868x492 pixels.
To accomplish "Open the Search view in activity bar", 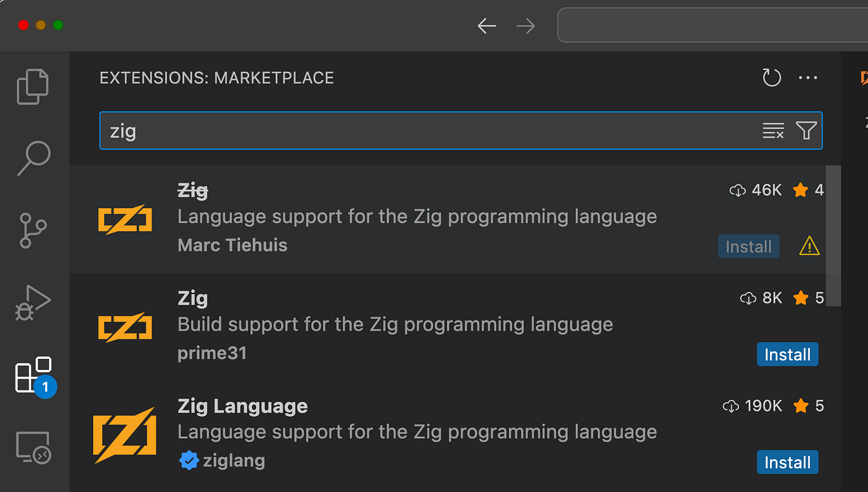I will 33,159.
